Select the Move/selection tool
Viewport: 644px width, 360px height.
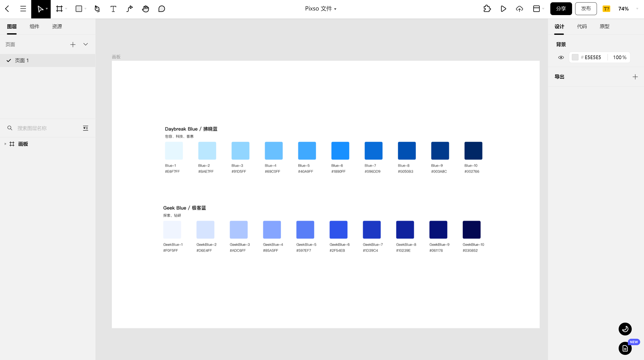point(40,9)
